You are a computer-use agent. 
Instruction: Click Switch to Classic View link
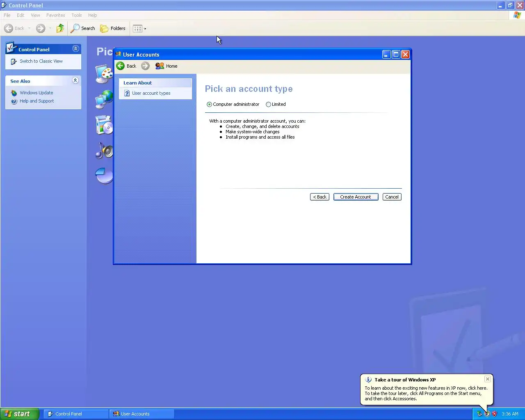pyautogui.click(x=41, y=61)
